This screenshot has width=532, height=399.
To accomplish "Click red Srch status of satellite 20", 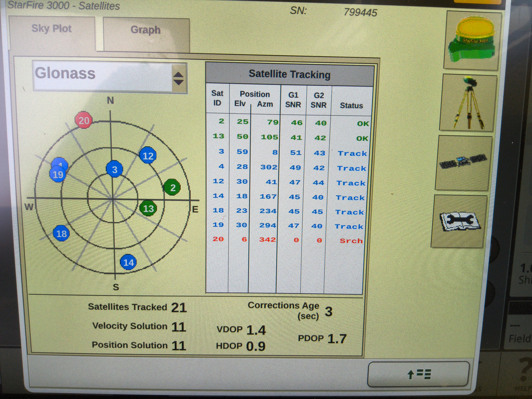I will [x=351, y=241].
